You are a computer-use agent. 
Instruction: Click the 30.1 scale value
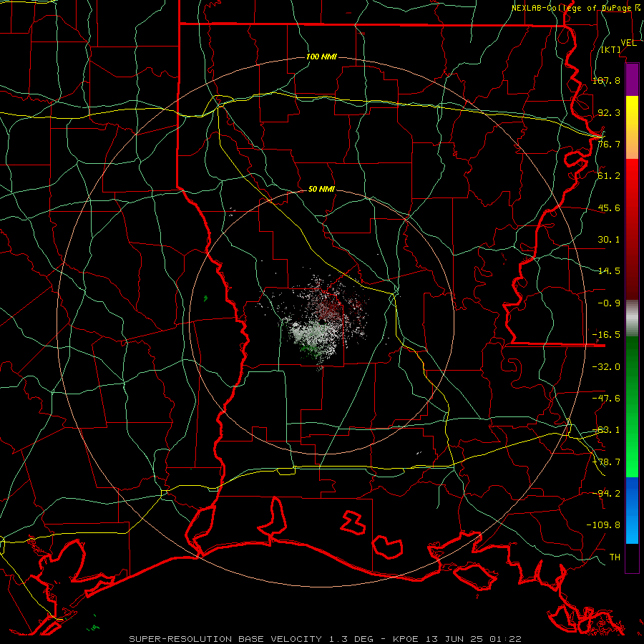point(609,240)
